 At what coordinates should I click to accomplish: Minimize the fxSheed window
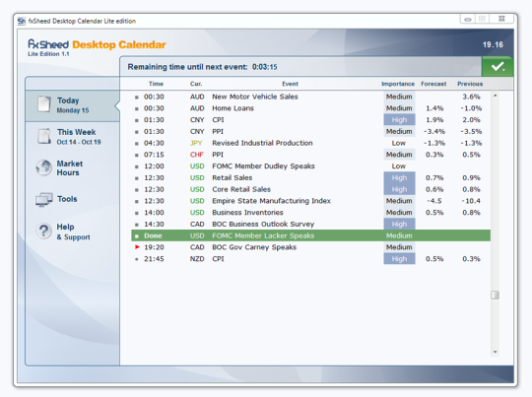coord(468,20)
